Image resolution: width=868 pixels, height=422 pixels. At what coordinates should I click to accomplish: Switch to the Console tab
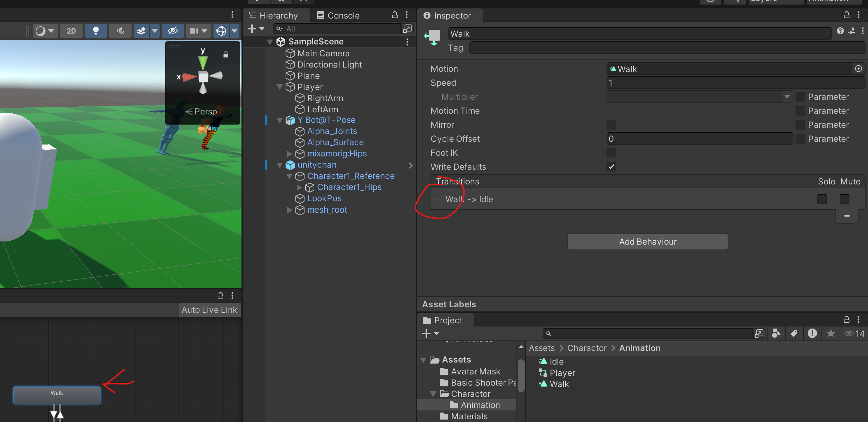(x=338, y=15)
